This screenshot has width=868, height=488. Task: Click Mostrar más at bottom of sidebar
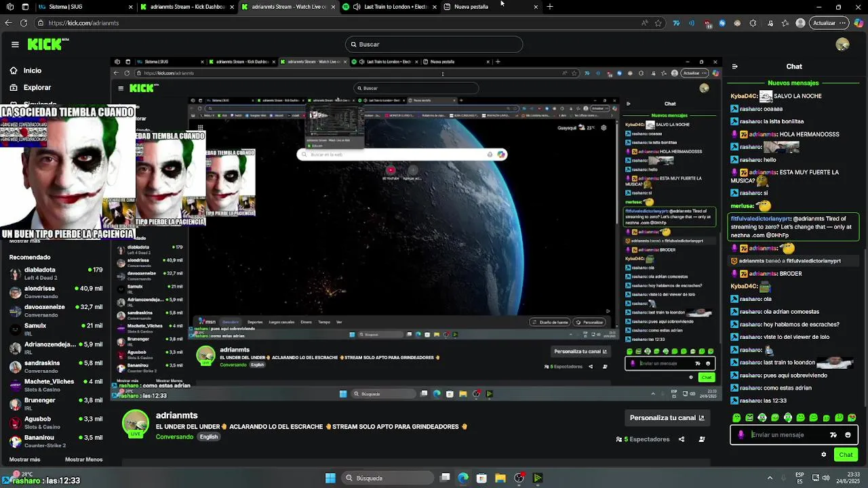24,460
